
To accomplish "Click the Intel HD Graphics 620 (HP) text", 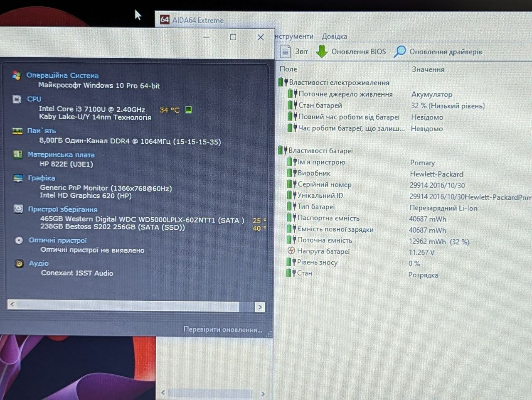I will [x=86, y=196].
